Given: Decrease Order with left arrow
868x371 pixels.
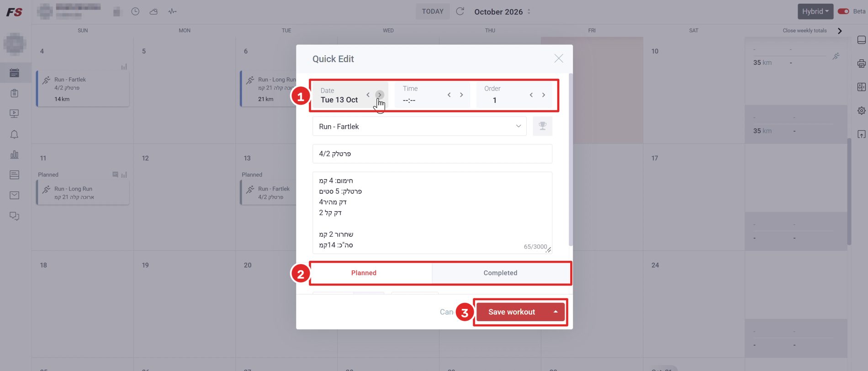Looking at the screenshot, I should coord(531,95).
